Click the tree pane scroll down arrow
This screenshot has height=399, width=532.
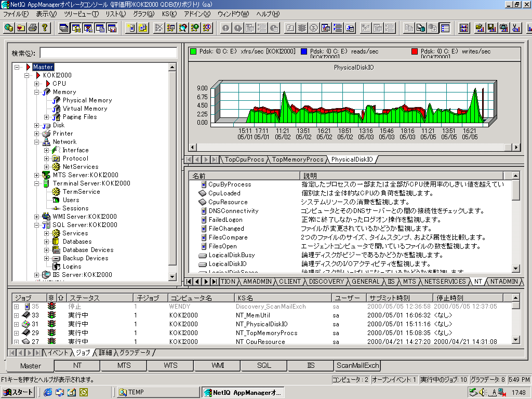pos(172,277)
